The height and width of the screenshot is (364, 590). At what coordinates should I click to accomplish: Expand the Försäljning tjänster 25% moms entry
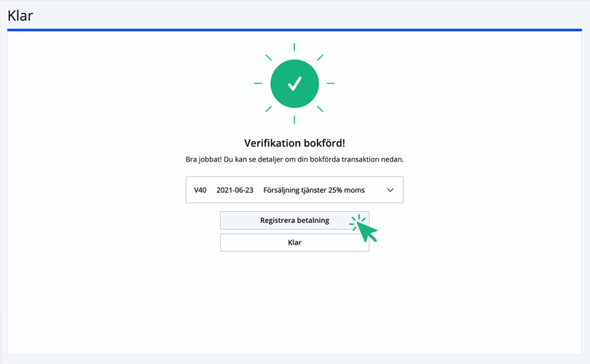(x=314, y=190)
